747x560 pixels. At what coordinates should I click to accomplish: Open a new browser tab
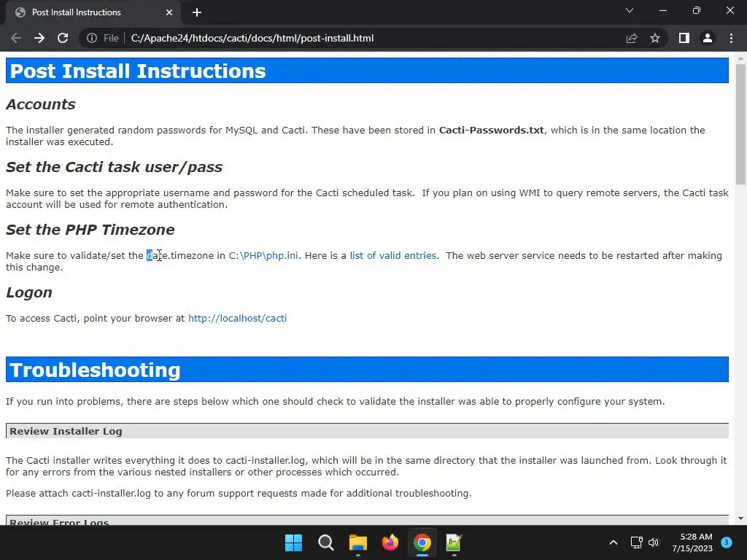pyautogui.click(x=197, y=12)
